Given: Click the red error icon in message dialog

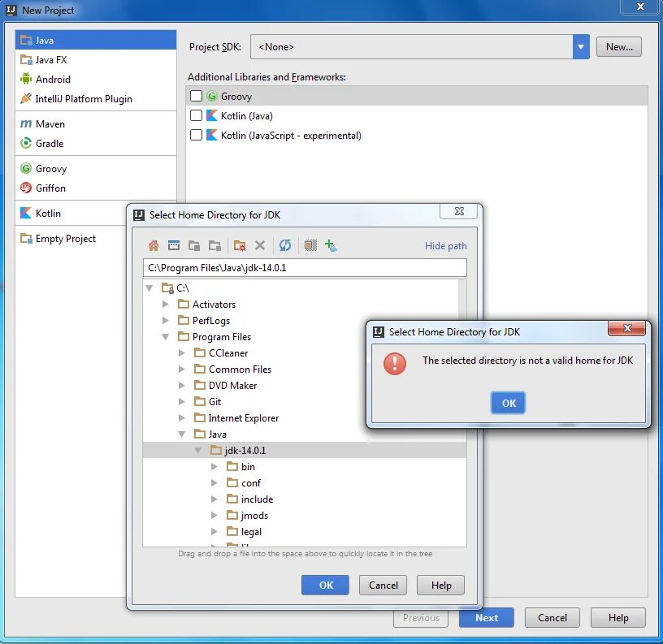Looking at the screenshot, I should [395, 363].
